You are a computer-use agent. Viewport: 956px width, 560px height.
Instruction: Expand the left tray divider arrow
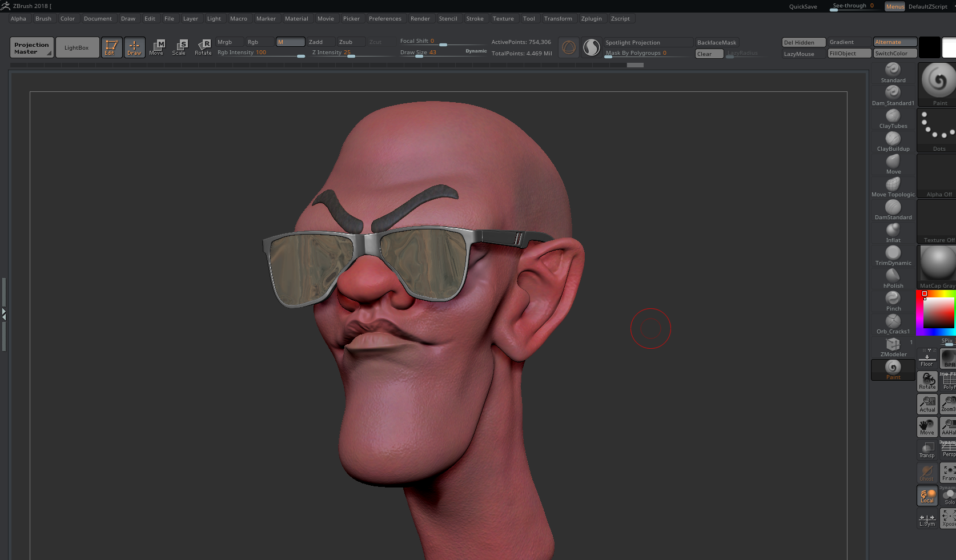(x=4, y=314)
